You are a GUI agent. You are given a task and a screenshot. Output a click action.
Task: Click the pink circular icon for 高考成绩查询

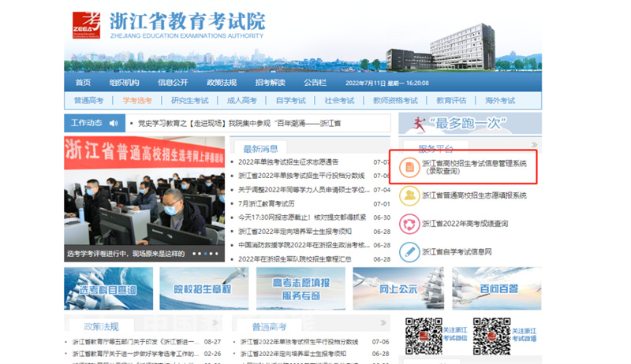coord(409,224)
